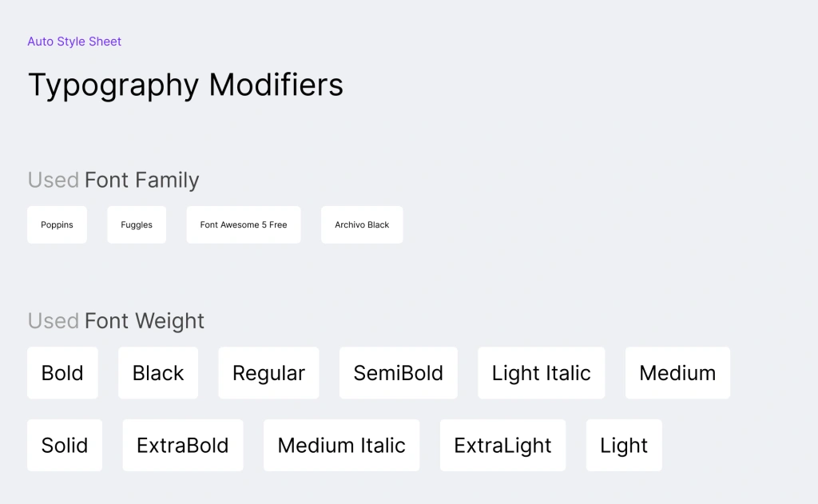Click the "Font Weight" heading text
Viewport: 818px width, 504px height.
(x=145, y=321)
